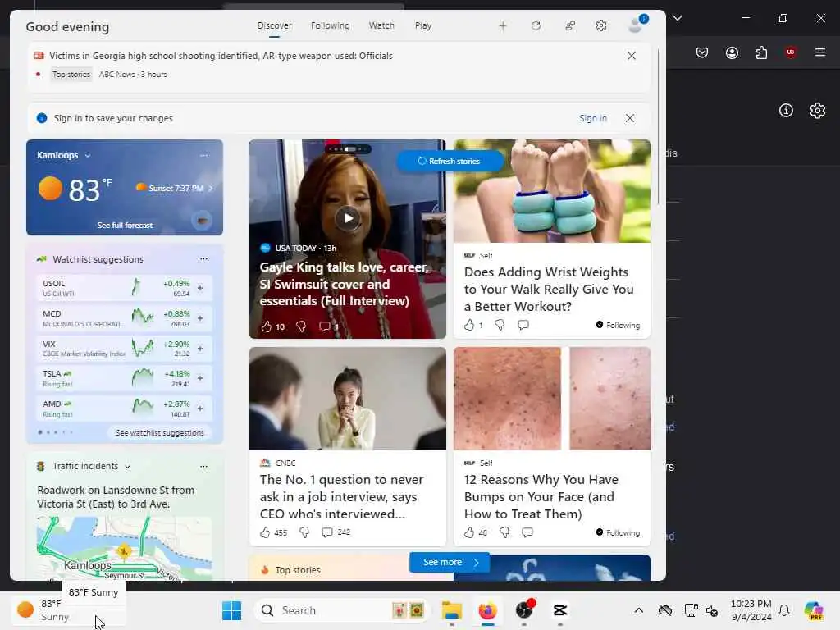Click the taskbar Search box
The image size is (840, 630).
342,610
